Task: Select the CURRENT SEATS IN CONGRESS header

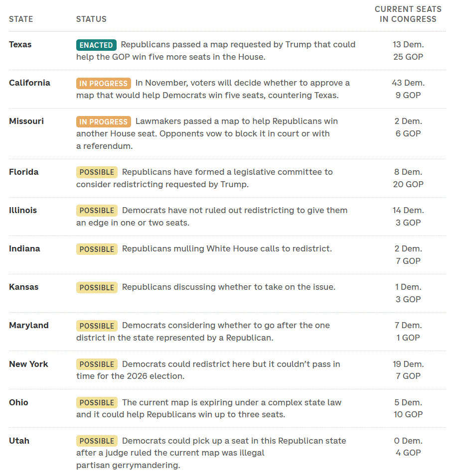Action: (x=408, y=14)
